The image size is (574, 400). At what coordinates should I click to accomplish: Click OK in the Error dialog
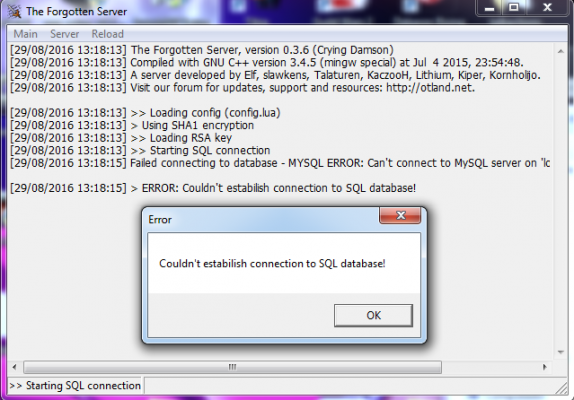click(x=373, y=315)
